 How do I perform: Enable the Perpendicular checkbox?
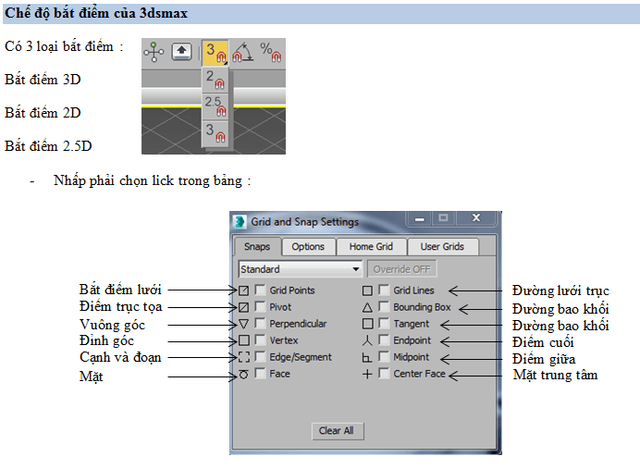[x=260, y=323]
